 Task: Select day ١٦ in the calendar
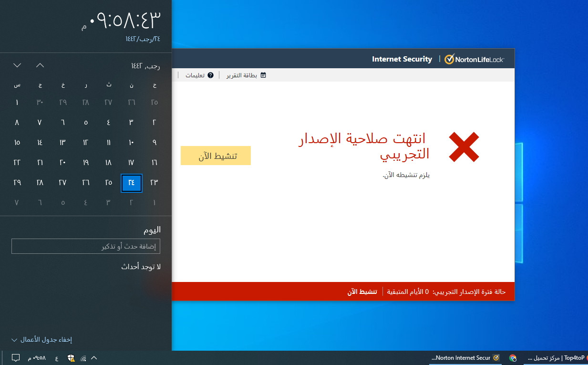(x=154, y=162)
